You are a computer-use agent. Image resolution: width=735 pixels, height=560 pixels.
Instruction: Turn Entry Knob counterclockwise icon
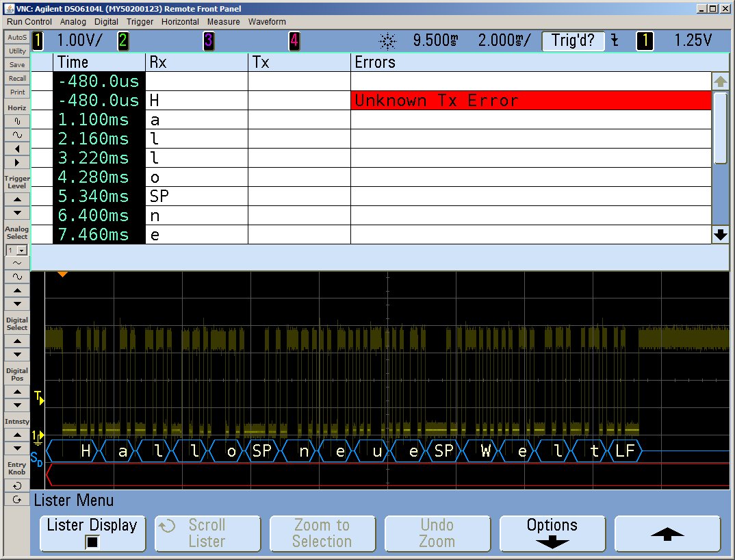click(17, 485)
